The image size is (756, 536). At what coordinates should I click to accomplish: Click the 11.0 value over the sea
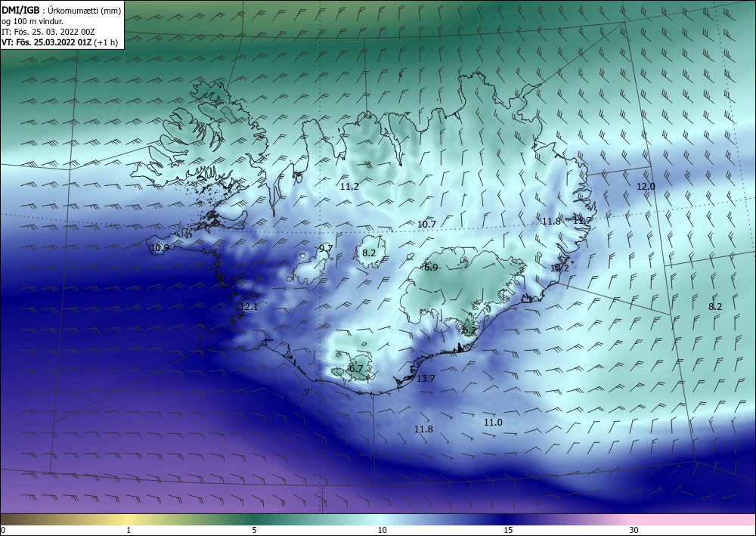pos(493,423)
